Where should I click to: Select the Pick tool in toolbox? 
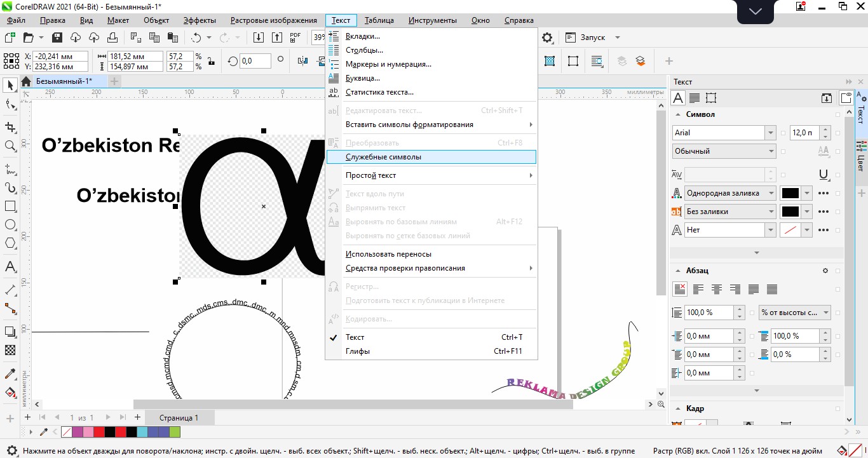pos(10,85)
